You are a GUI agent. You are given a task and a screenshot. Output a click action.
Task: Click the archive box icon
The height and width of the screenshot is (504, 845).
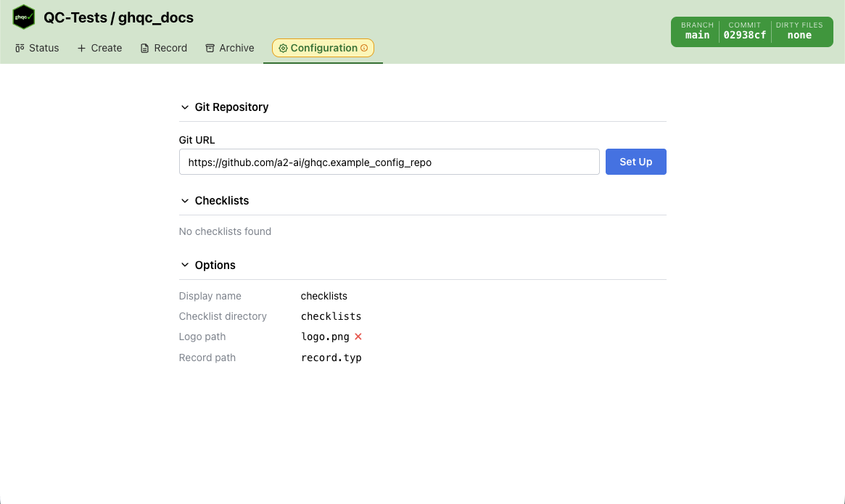click(x=210, y=48)
